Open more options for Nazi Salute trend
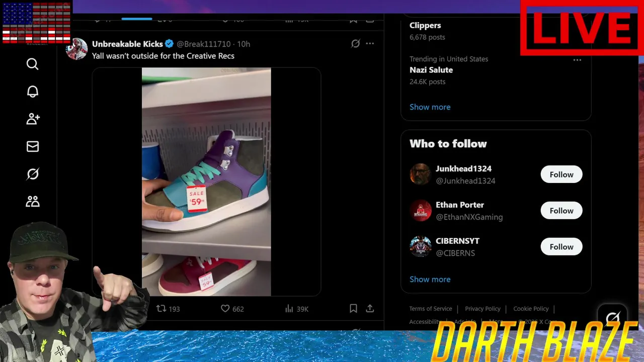Screen dimensions: 644x362 577,60
